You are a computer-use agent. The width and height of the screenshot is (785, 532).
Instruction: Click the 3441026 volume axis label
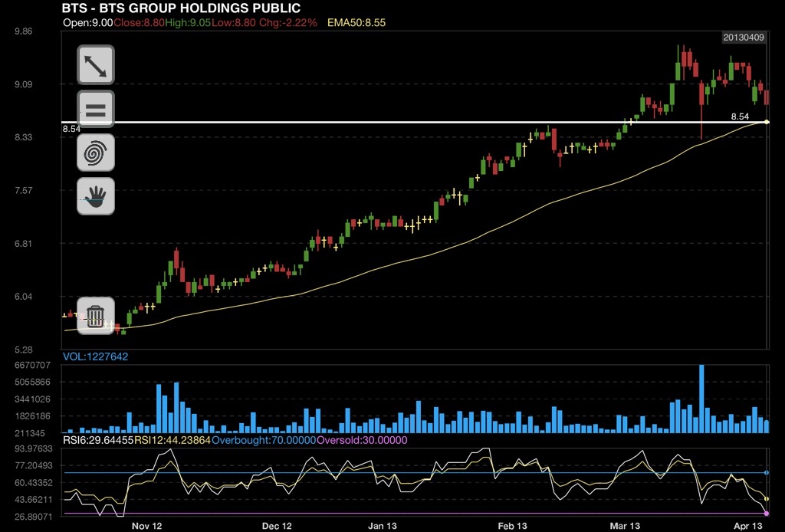coord(32,399)
